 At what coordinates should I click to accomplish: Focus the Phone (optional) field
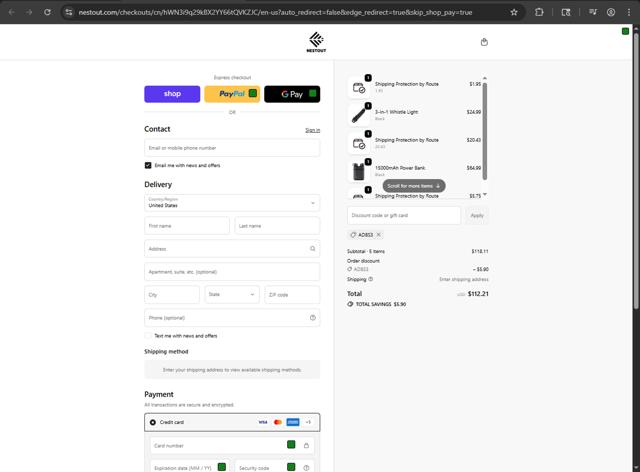[232, 318]
